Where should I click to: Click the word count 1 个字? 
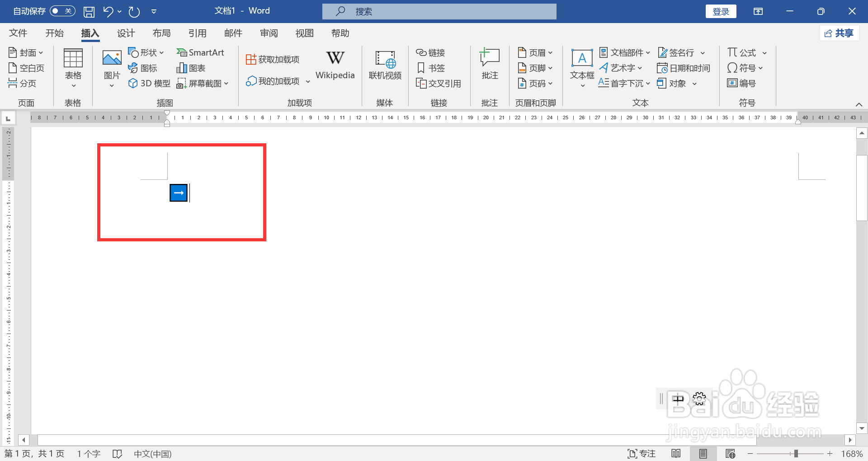(89, 454)
